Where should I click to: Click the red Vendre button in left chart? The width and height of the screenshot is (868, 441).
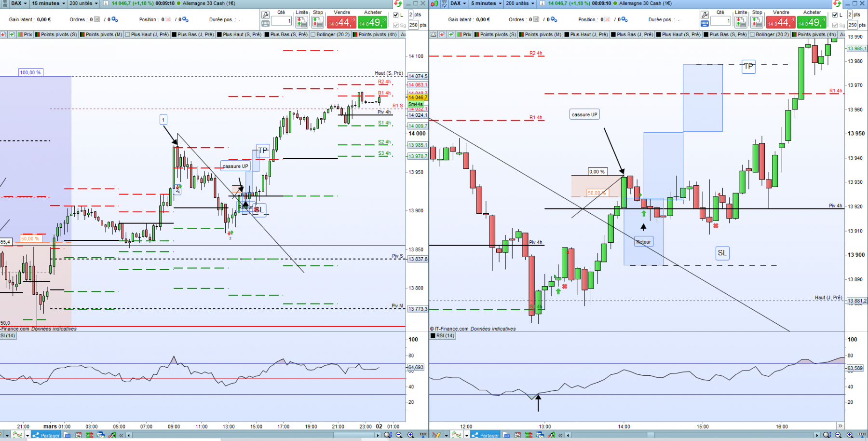point(342,22)
